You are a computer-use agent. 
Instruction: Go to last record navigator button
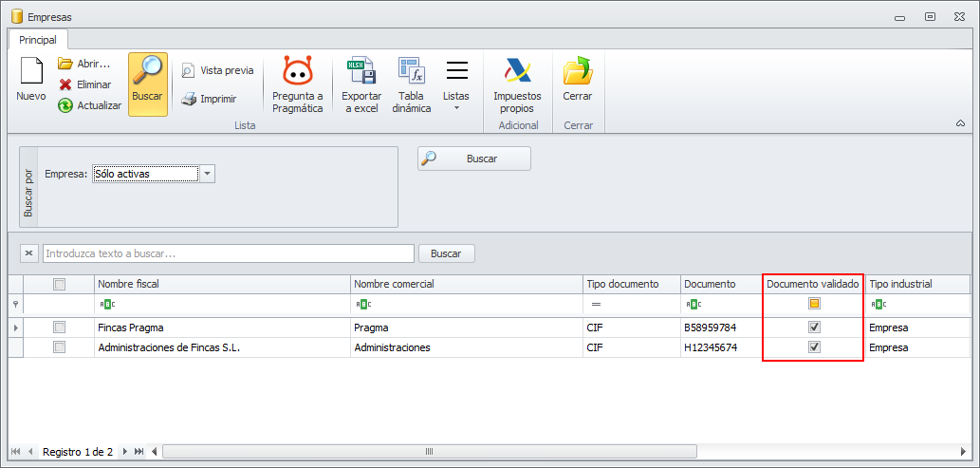click(139, 451)
